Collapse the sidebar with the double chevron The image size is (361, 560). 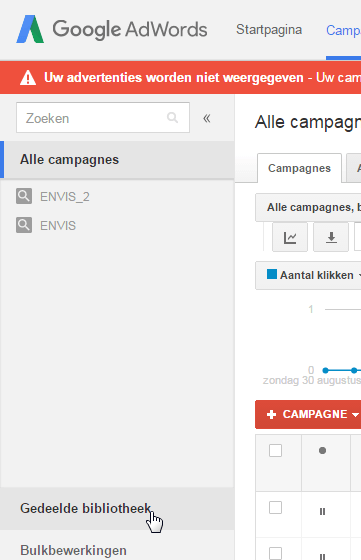tap(207, 118)
